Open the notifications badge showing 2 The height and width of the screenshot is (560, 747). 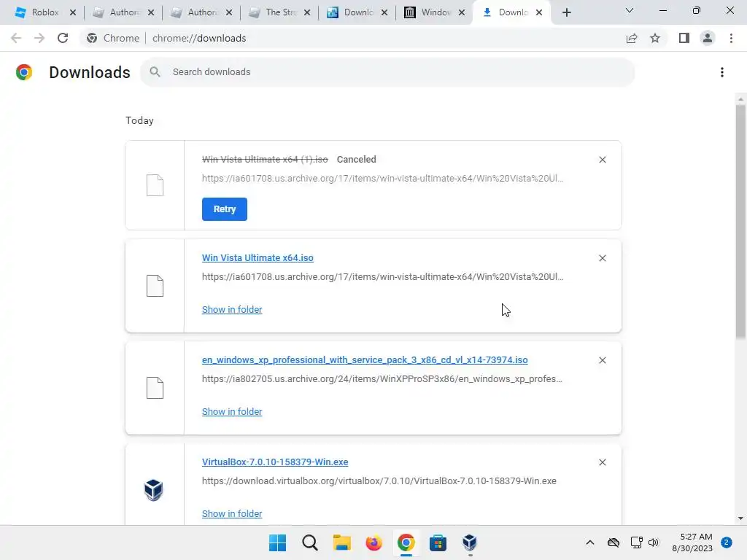(x=727, y=542)
